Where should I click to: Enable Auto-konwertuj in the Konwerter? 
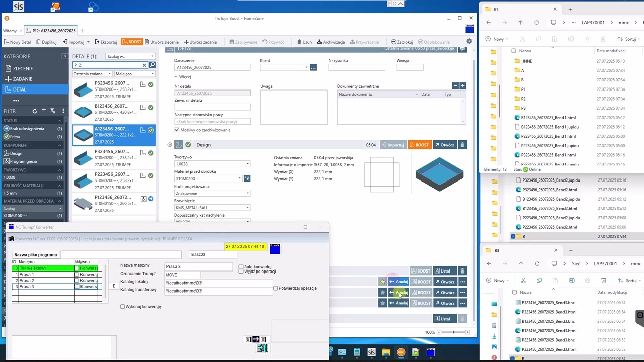241,267
